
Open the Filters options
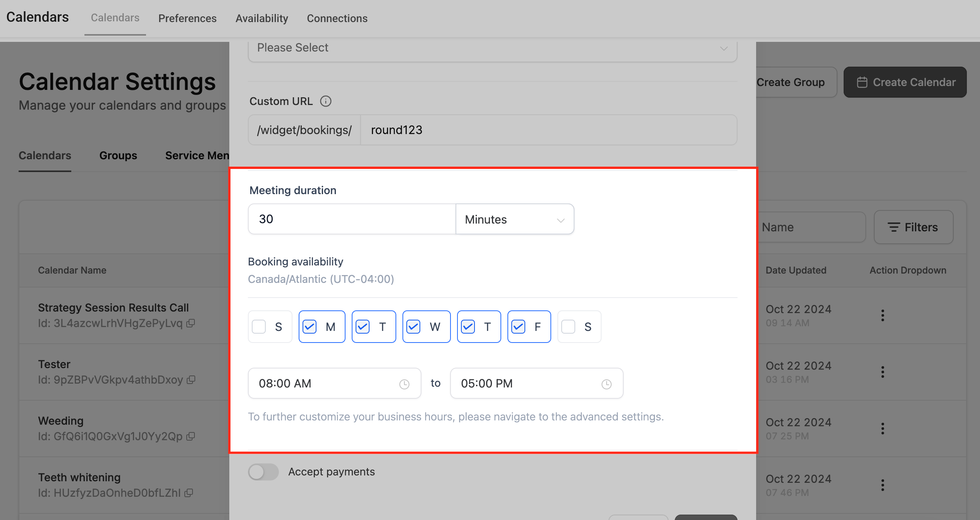[x=913, y=227]
